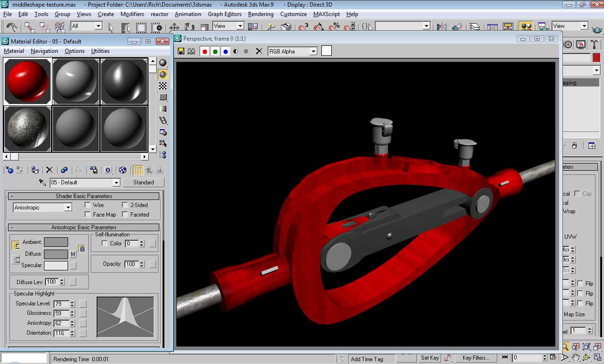Clone the rendered frame window

191,51
